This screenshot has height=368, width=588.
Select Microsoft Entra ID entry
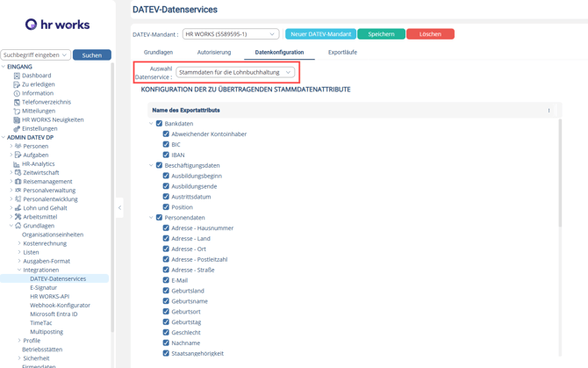tap(54, 314)
